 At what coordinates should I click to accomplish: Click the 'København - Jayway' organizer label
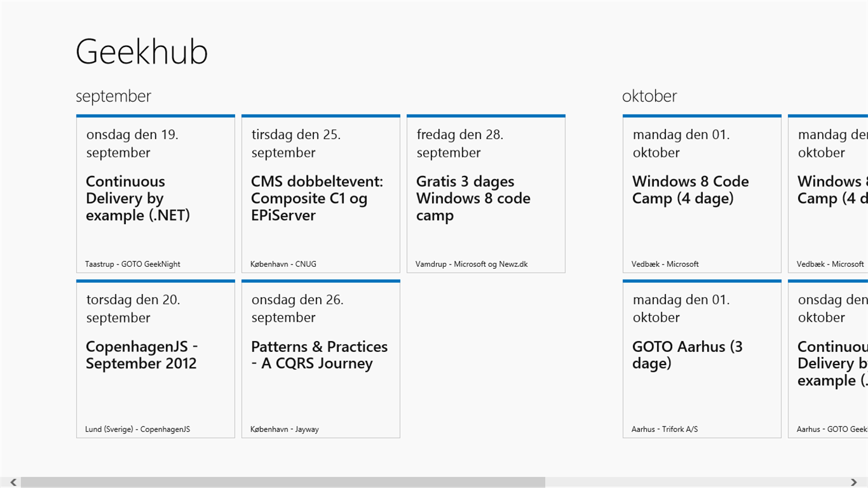[x=285, y=430]
